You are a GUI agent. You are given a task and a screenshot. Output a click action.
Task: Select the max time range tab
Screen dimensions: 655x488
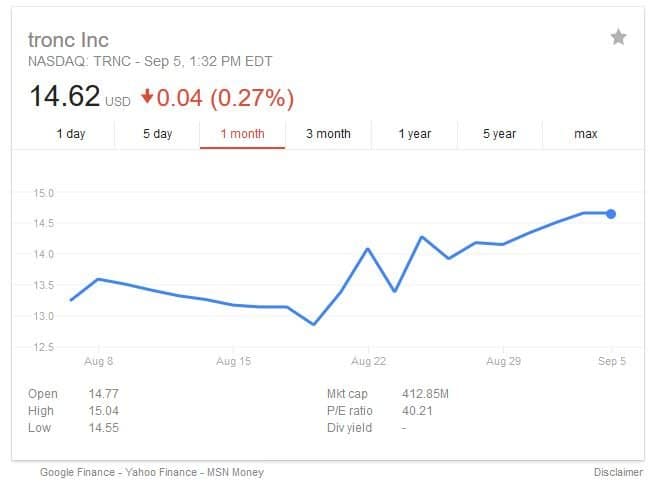pos(586,134)
